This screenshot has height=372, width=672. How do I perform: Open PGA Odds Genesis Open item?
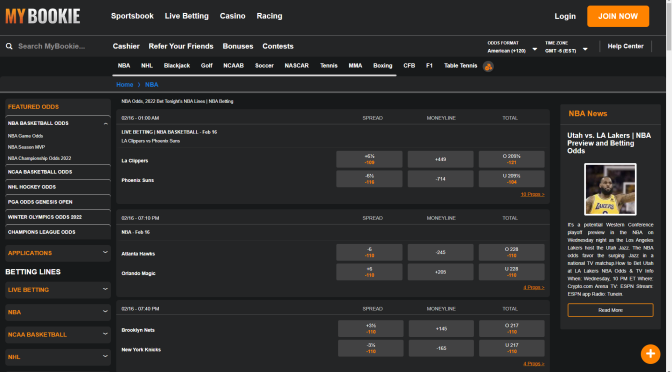pyautogui.click(x=58, y=202)
